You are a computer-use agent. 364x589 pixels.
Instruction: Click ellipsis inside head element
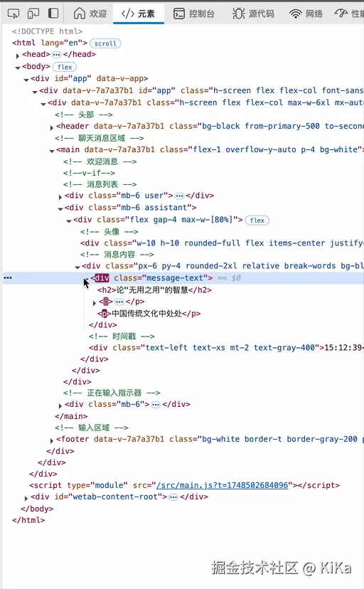click(56, 55)
